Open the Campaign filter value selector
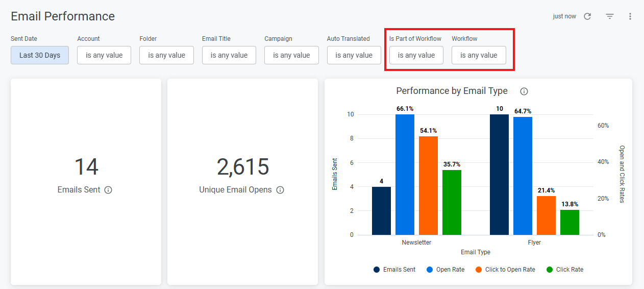Viewport: 644px width, 289px height. [x=291, y=55]
